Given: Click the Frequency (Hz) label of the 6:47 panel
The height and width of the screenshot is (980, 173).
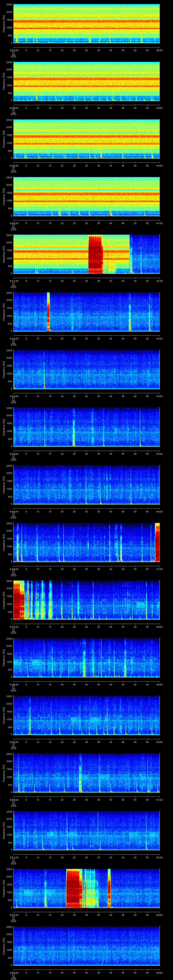Looking at the screenshot, I should pos(4,600).
